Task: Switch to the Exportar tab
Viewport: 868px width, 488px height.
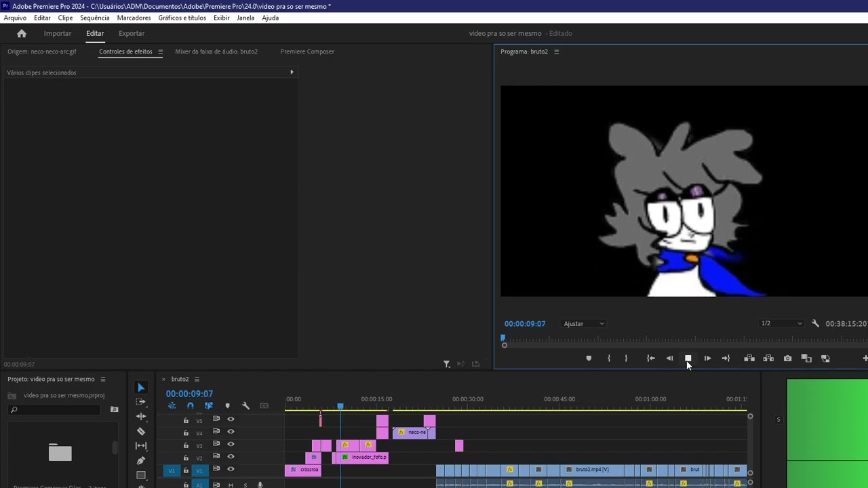Action: click(x=132, y=33)
